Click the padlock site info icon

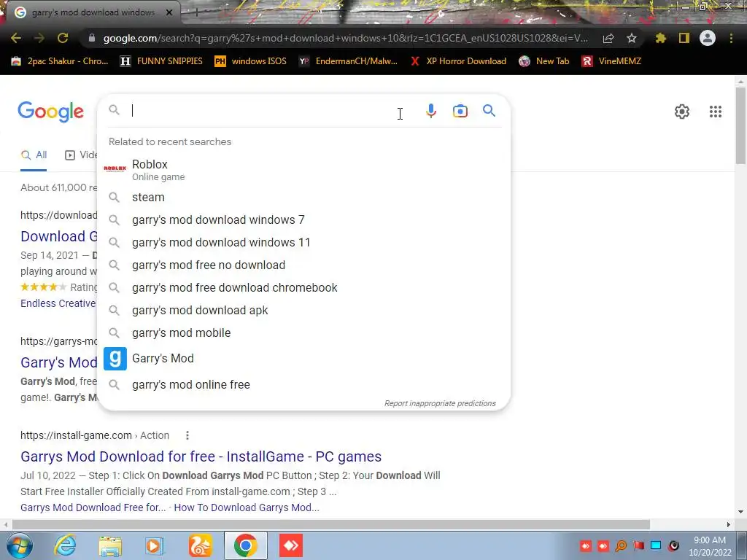coord(92,38)
